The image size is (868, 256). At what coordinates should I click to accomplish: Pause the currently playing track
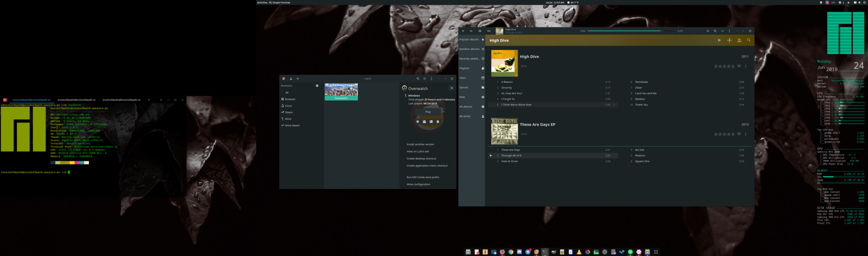[480, 31]
